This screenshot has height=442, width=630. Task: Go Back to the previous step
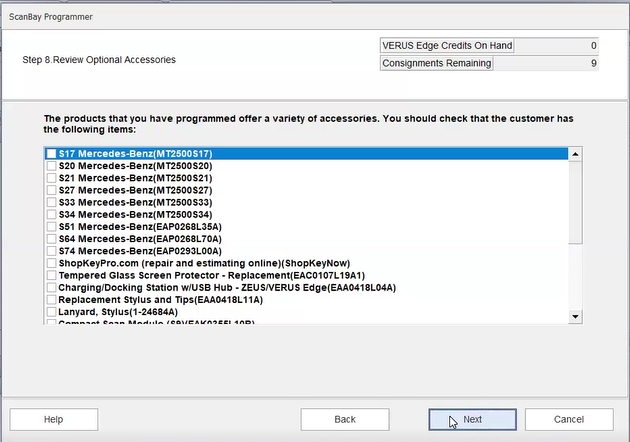tap(345, 420)
